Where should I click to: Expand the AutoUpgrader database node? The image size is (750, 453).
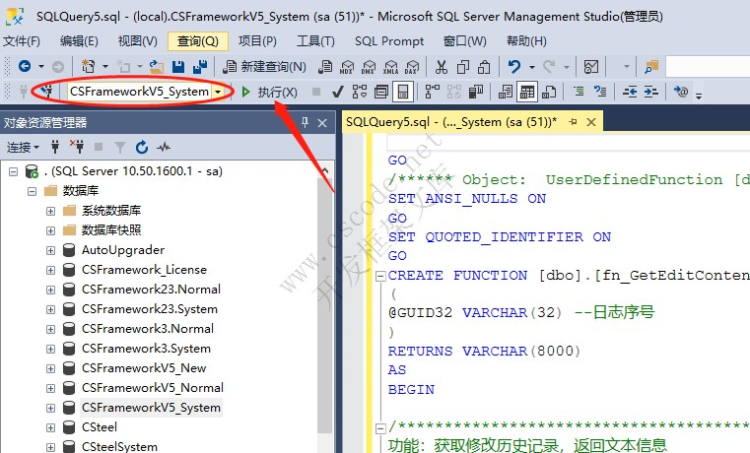[x=50, y=250]
